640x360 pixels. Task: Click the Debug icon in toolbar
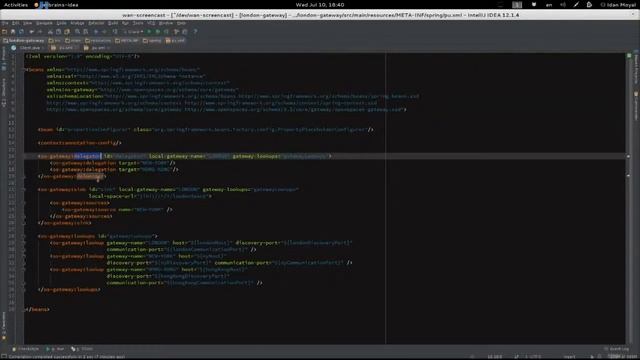pyautogui.click(x=157, y=32)
